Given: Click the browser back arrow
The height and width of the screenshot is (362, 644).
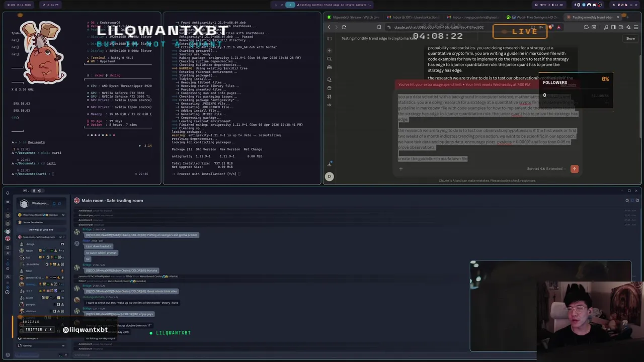Looking at the screenshot, I should coord(329,27).
